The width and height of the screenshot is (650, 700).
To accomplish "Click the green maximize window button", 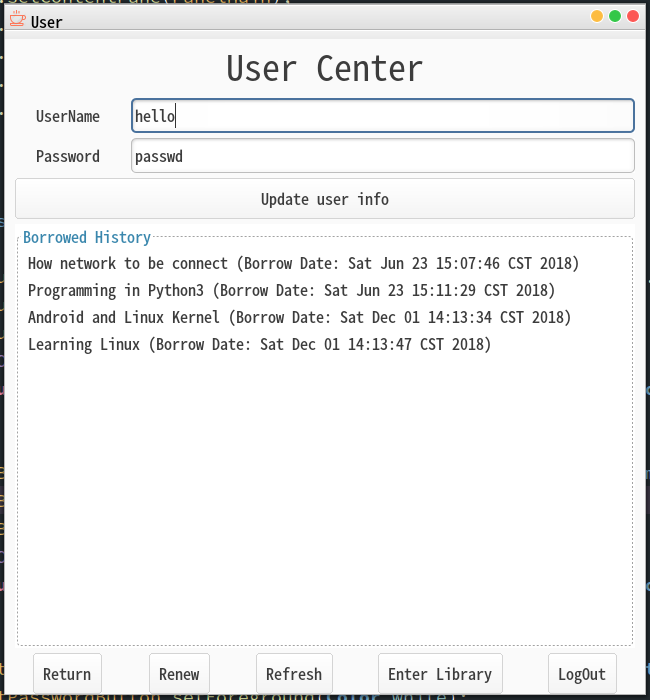I will point(615,16).
